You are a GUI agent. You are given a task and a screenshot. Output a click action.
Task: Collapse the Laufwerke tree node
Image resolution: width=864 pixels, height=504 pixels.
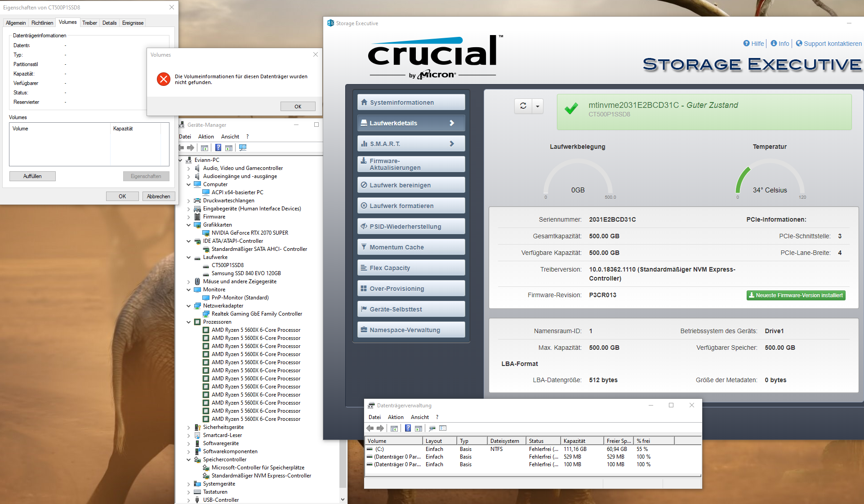189,257
